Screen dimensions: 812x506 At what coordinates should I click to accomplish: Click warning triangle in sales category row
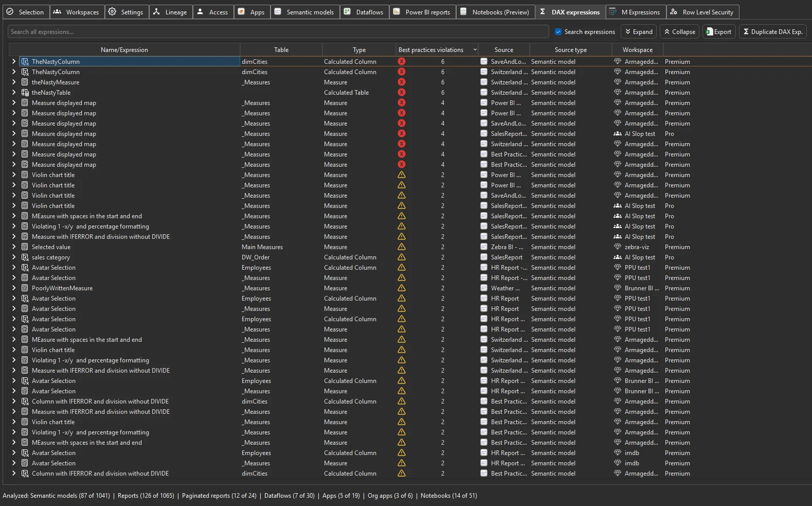(x=402, y=257)
